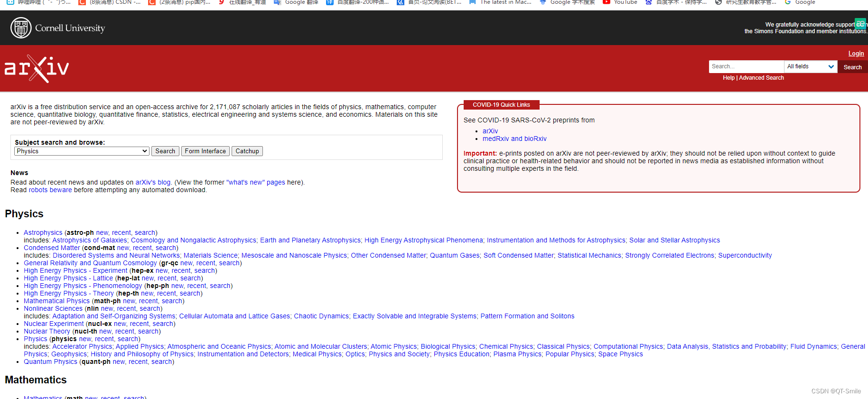Open Optics link
Image resolution: width=868 pixels, height=399 pixels.
tap(355, 354)
